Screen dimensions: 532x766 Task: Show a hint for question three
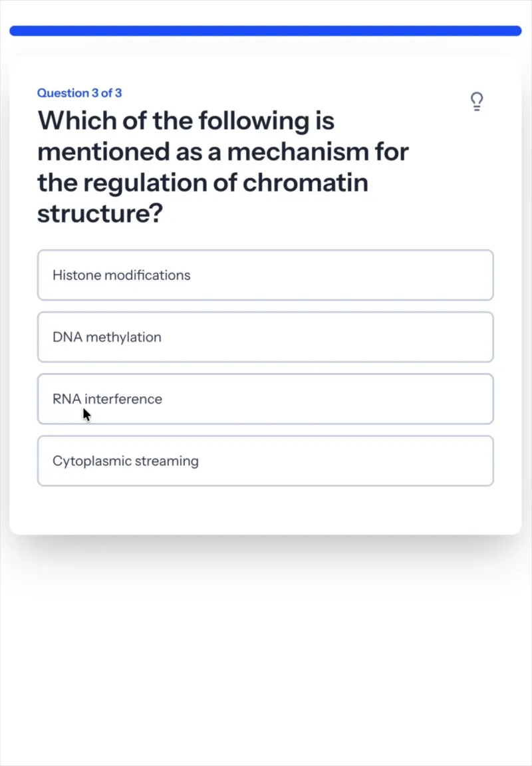(x=477, y=102)
